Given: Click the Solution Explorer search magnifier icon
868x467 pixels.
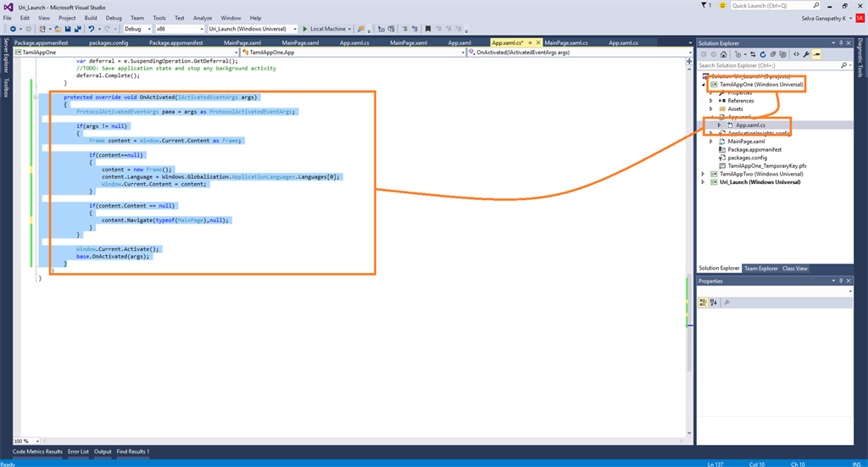Looking at the screenshot, I should [843, 65].
